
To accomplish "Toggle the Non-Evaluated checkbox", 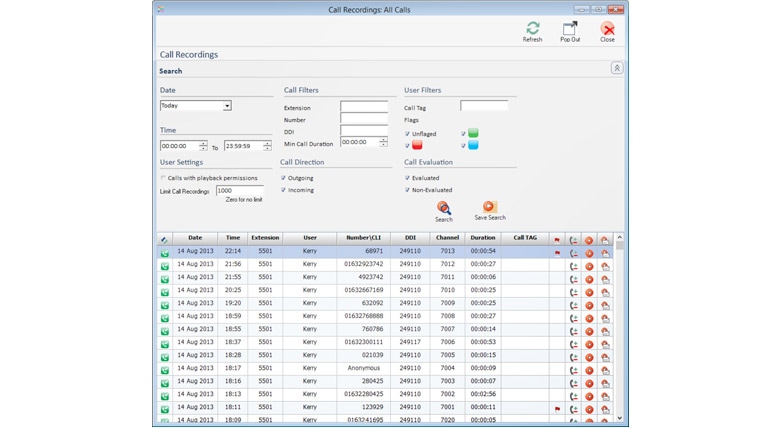I will click(407, 190).
